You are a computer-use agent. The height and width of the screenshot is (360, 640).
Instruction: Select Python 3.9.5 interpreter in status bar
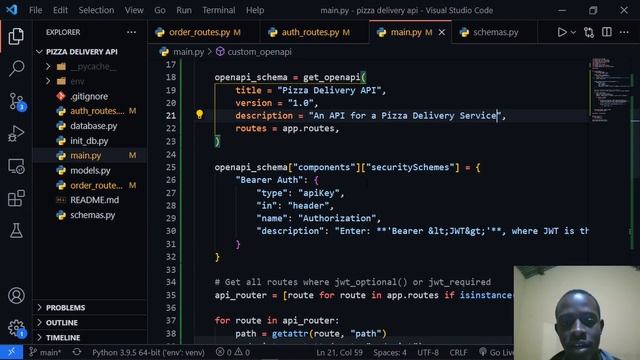click(x=148, y=352)
